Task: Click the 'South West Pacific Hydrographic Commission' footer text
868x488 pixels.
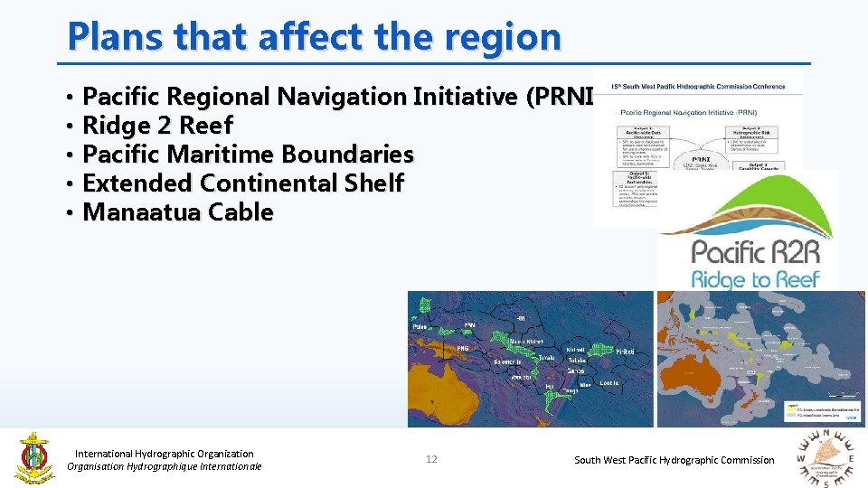Action: (675, 460)
